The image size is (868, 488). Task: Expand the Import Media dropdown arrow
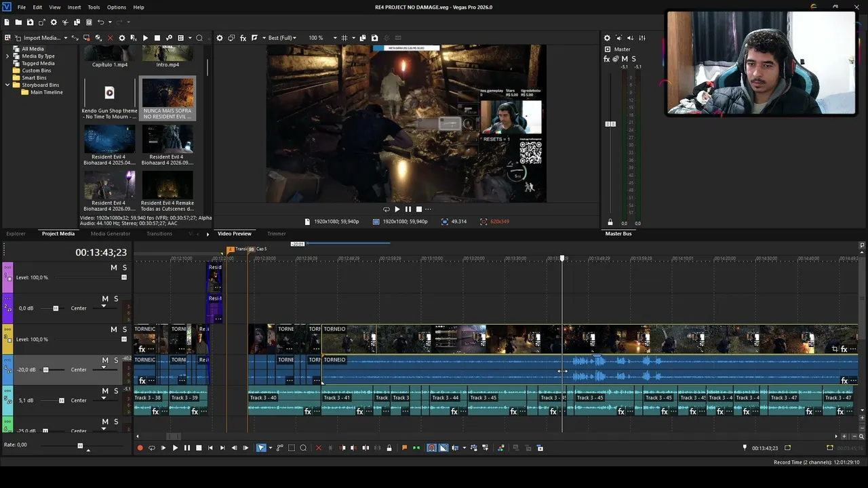click(66, 38)
